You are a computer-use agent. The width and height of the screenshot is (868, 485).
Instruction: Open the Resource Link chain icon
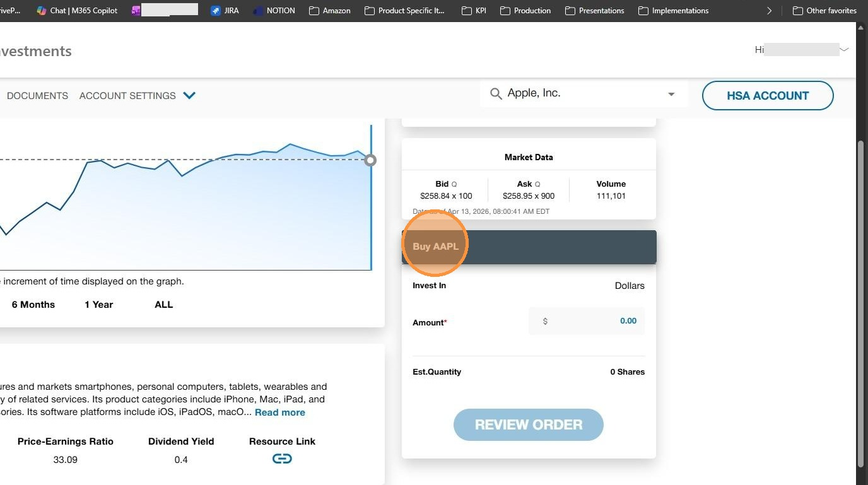coord(282,459)
